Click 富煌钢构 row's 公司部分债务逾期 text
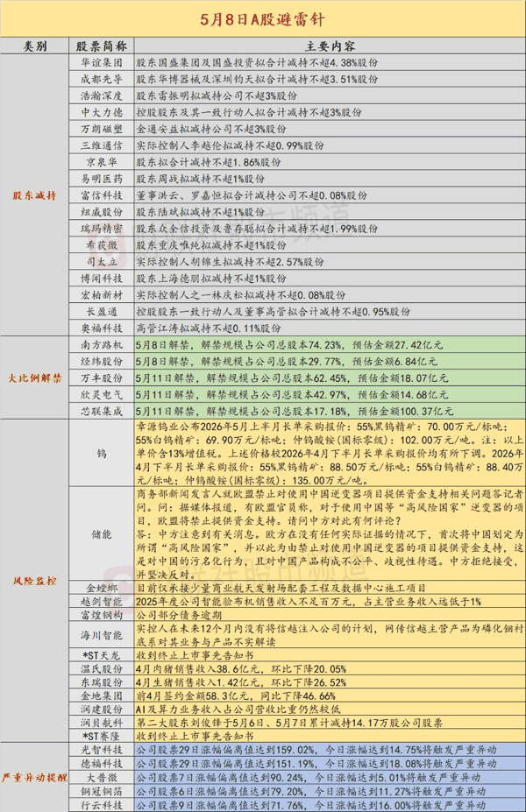The height and width of the screenshot is (812, 526). (x=179, y=615)
